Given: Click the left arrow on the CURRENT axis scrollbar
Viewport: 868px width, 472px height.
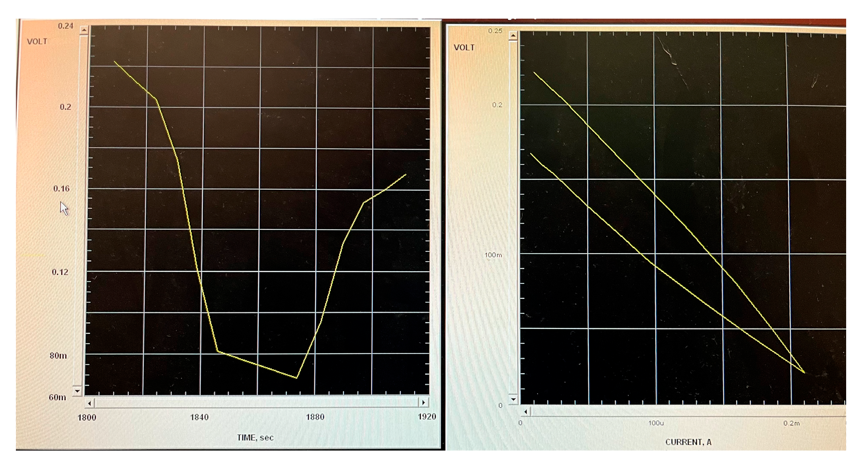Looking at the screenshot, I should (x=526, y=412).
